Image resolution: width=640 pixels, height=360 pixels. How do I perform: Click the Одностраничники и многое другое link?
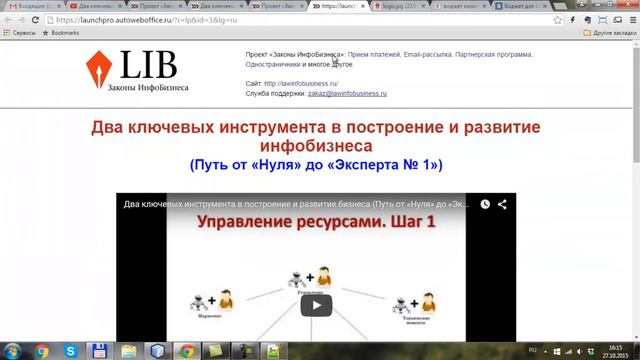click(x=299, y=64)
